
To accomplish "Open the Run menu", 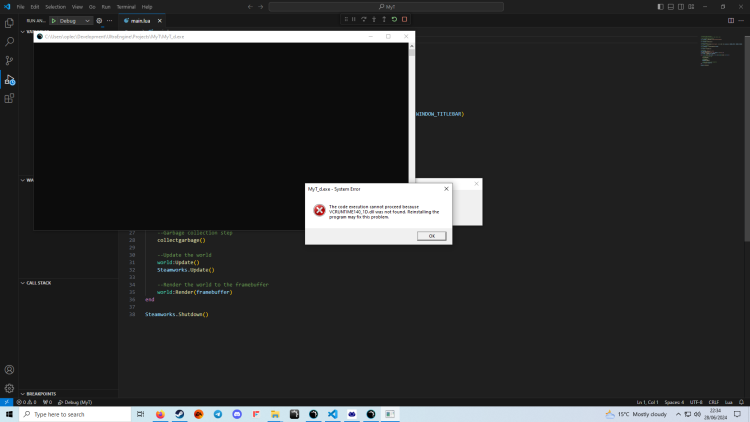I will (106, 7).
